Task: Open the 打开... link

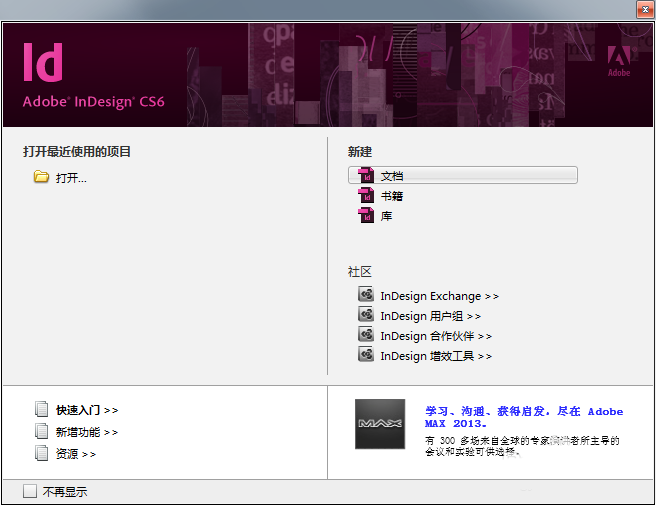Action: point(71,178)
